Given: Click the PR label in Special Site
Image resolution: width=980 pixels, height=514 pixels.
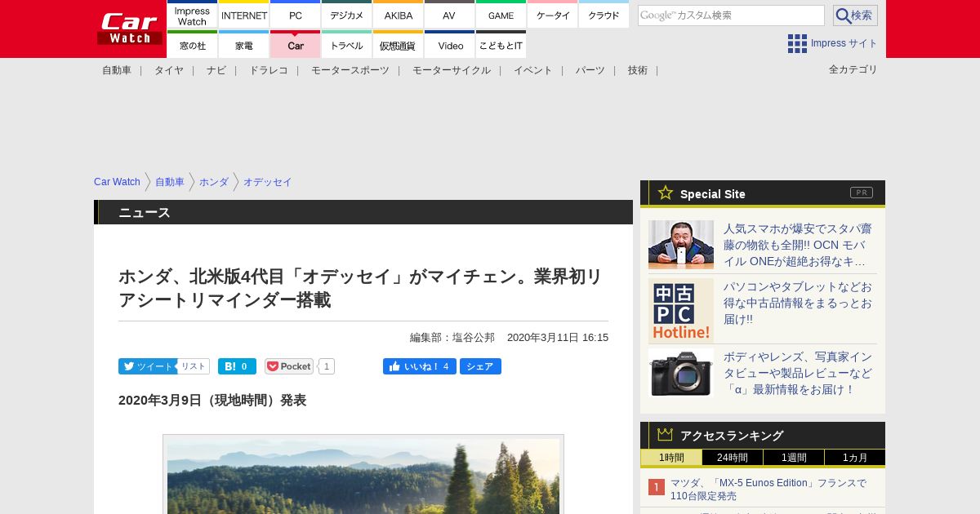Looking at the screenshot, I should pyautogui.click(x=862, y=193).
